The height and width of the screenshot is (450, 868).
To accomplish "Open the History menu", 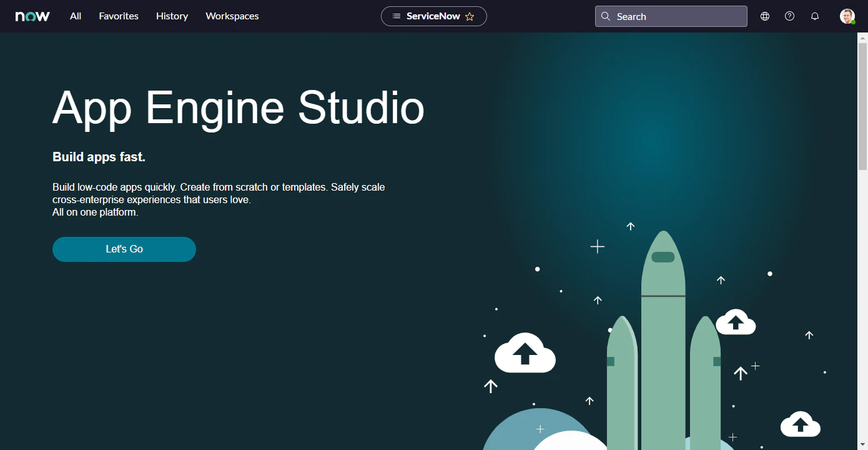I will [x=172, y=16].
